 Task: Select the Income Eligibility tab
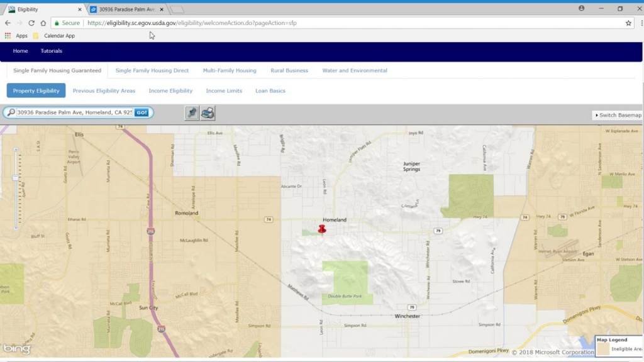pos(170,90)
